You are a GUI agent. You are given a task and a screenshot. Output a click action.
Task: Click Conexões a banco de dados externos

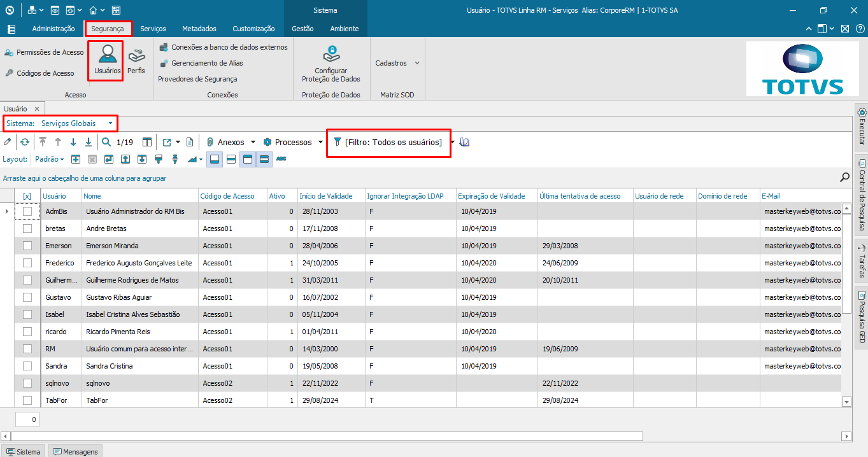[224, 47]
